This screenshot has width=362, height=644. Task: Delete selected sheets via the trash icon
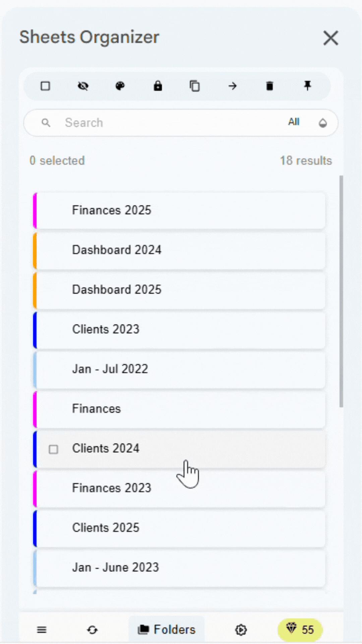pos(270,86)
